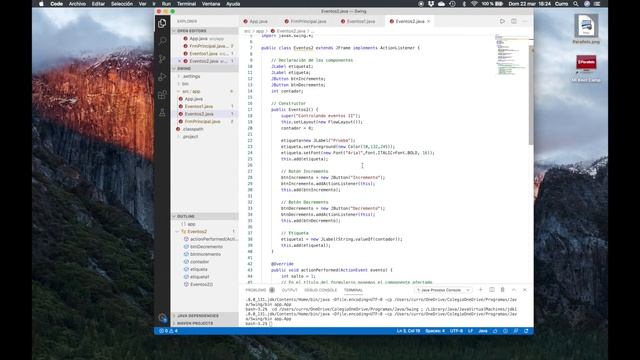Open the Test beaker view
This screenshot has width=640, height=360.
point(162,113)
